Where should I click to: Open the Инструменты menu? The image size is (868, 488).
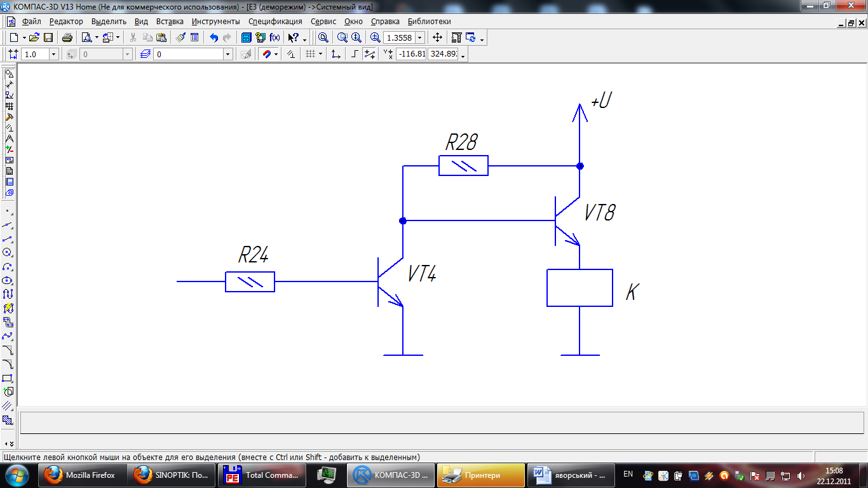pos(216,21)
